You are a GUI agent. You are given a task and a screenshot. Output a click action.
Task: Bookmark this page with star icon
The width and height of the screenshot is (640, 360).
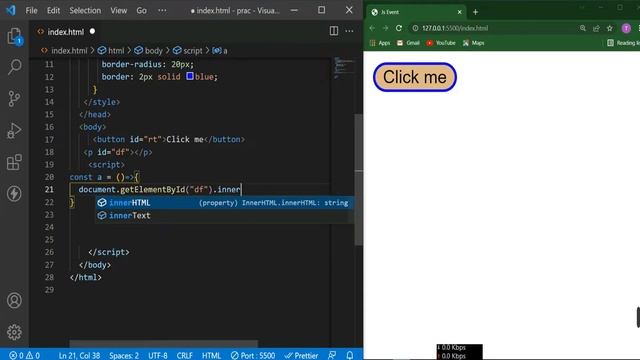(x=609, y=28)
